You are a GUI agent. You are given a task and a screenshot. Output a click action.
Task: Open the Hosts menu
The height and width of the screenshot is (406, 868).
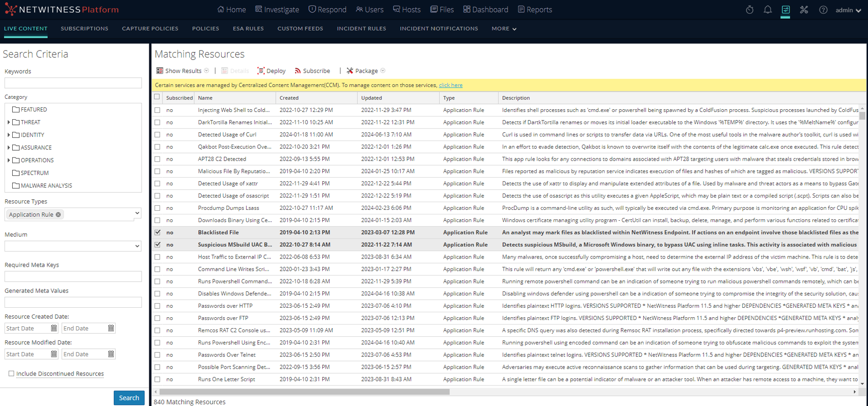(x=407, y=10)
